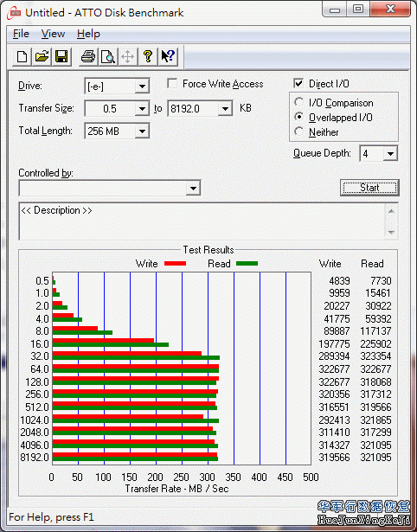Image resolution: width=417 pixels, height=532 pixels.
Task: Click the red Write legend swatch
Action: 175,263
